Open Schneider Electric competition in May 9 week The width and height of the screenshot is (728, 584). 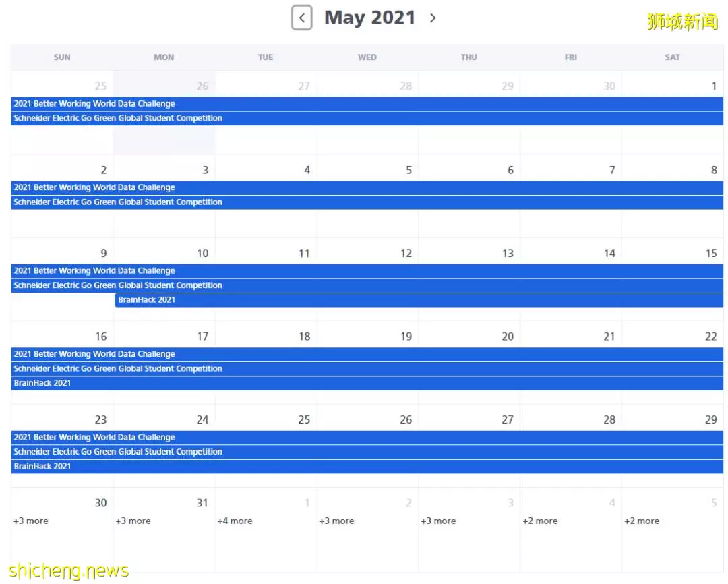point(367,285)
